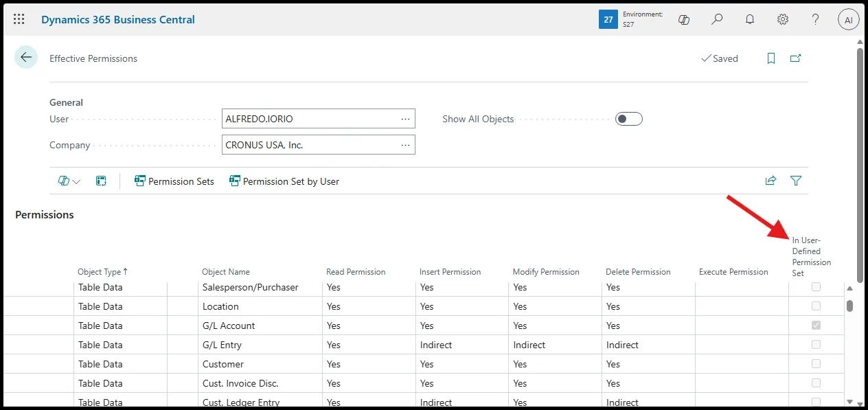Toggle checkbox for Customer row
The height and width of the screenshot is (410, 868).
(x=816, y=364)
